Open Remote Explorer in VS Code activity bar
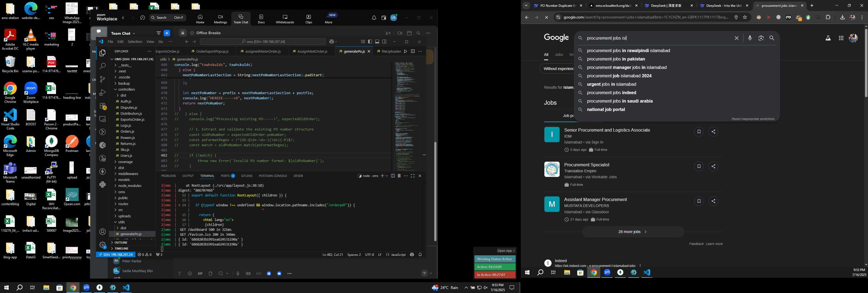 click(x=103, y=119)
